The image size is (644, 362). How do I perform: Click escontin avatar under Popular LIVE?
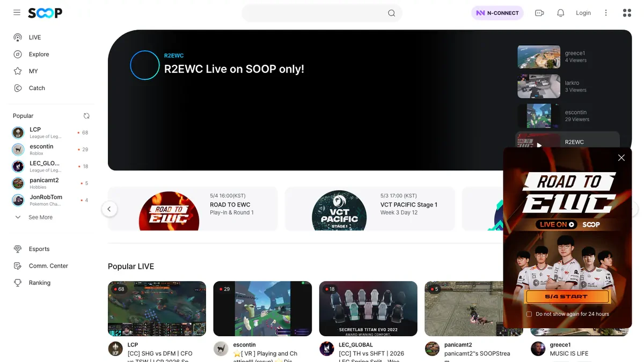(221, 349)
